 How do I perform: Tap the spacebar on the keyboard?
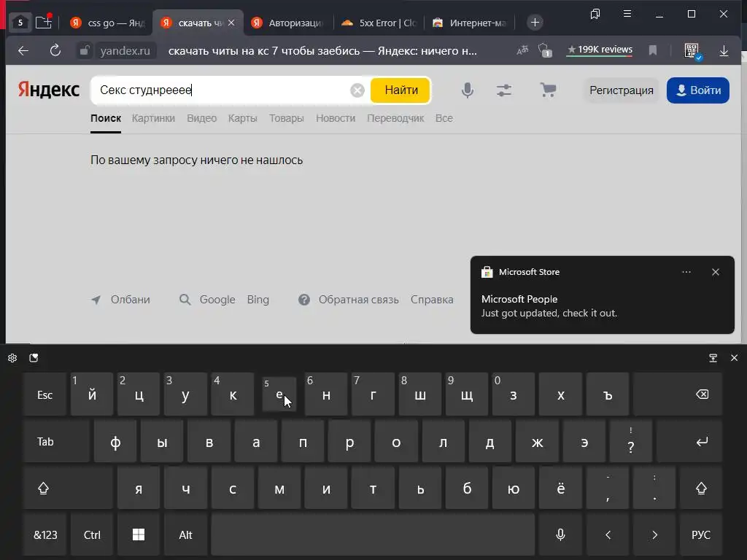pyautogui.click(x=373, y=534)
